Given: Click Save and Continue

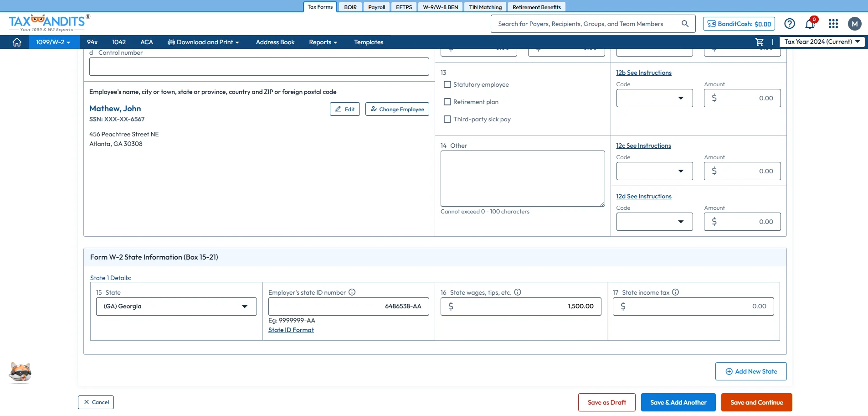Looking at the screenshot, I should pos(757,402).
